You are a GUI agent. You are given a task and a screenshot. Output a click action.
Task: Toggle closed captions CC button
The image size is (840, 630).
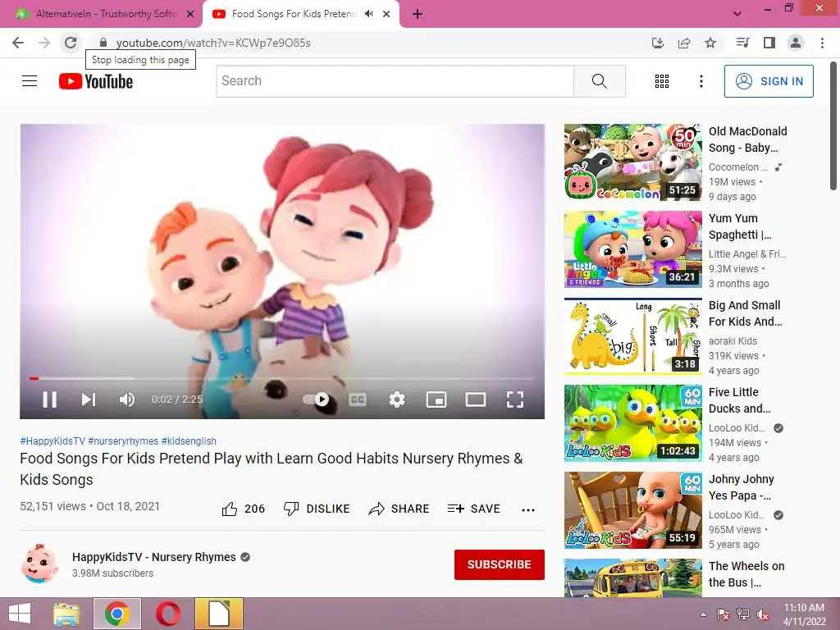click(358, 399)
